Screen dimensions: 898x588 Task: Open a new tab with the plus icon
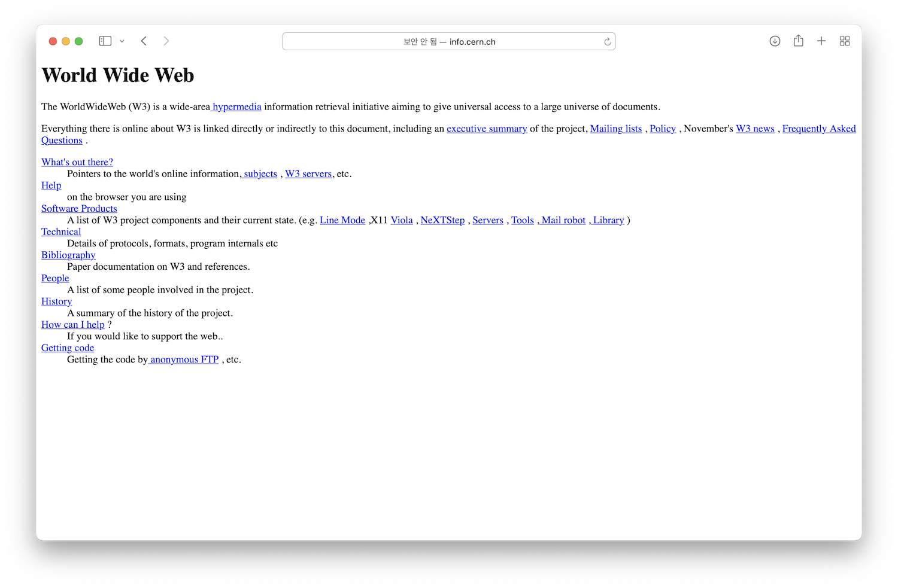821,41
